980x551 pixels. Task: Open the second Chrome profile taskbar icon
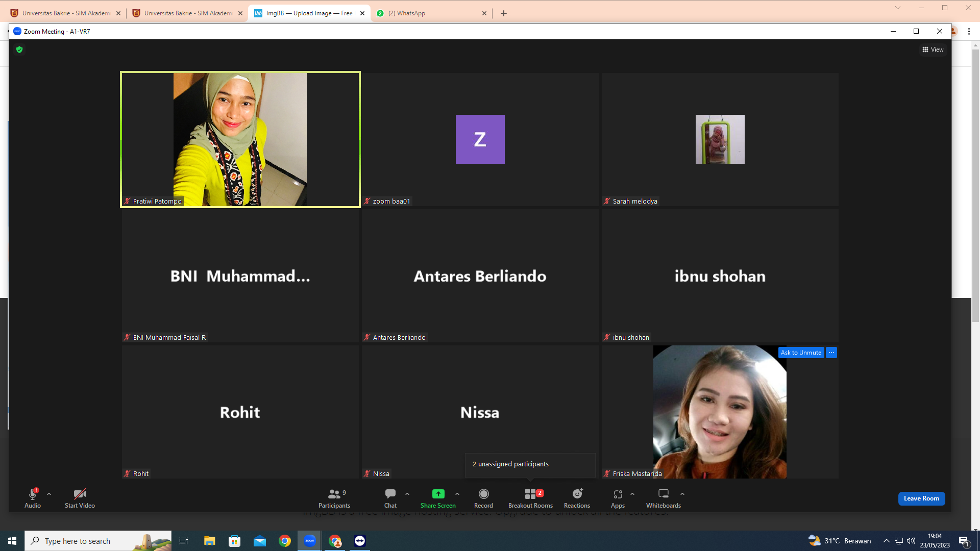335,541
